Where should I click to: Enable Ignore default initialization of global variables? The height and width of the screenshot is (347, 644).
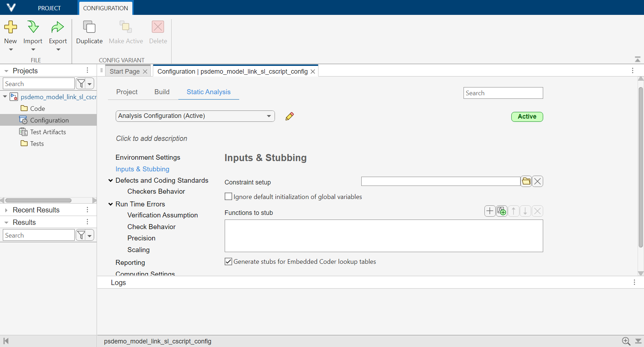point(228,196)
